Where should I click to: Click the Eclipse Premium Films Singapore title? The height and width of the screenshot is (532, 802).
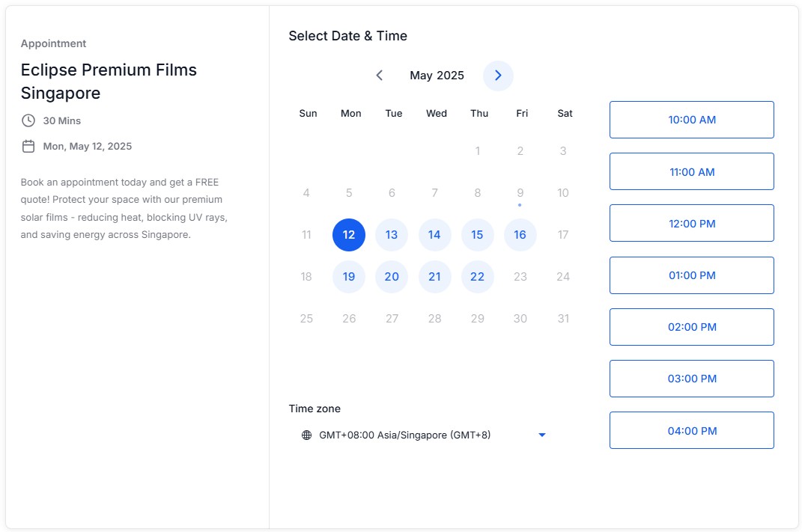[109, 82]
